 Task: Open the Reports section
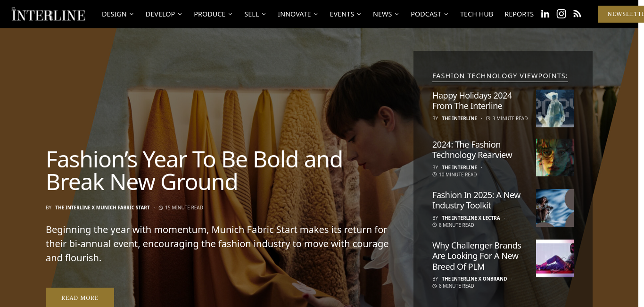pyautogui.click(x=519, y=14)
